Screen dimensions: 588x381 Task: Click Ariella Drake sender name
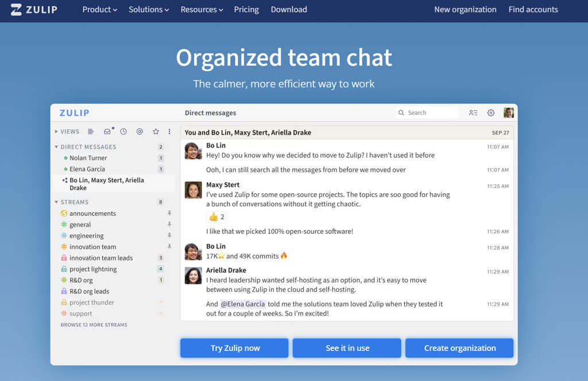[x=226, y=270]
